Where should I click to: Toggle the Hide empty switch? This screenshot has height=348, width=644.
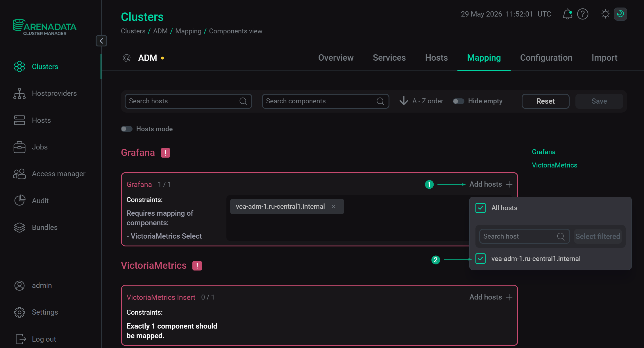(459, 101)
